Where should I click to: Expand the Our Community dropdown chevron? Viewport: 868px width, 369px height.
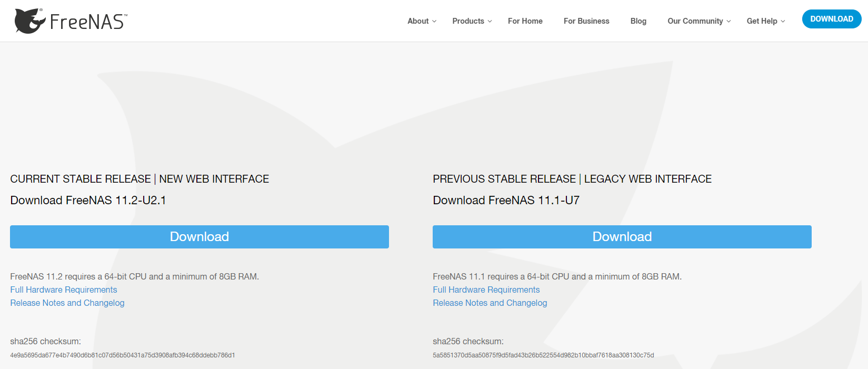click(729, 22)
